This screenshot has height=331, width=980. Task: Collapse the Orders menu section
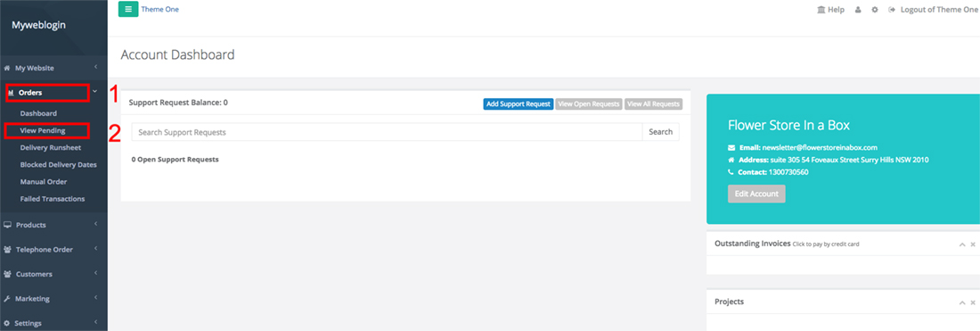(53, 93)
